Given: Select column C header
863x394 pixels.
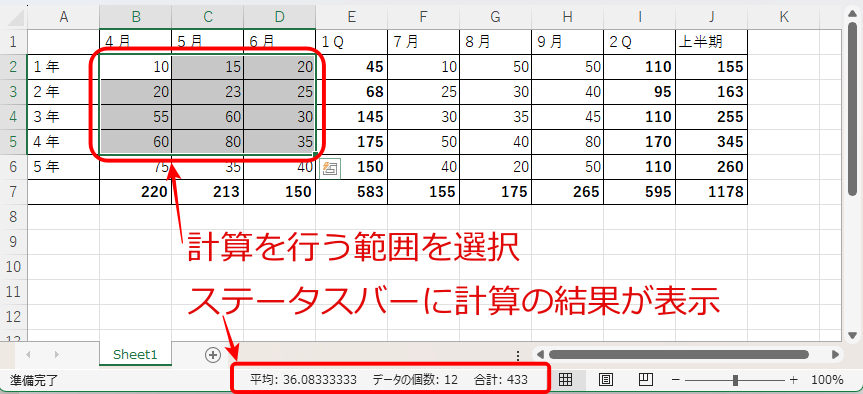Looking at the screenshot, I should (207, 17).
